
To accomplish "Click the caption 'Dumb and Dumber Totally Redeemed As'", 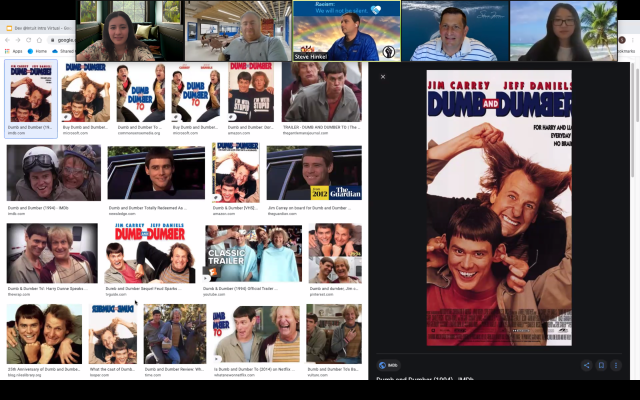I will (x=147, y=208).
